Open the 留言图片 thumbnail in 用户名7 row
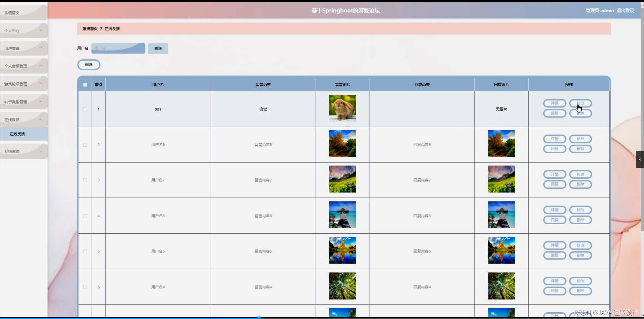This screenshot has height=319, width=644. point(342,179)
